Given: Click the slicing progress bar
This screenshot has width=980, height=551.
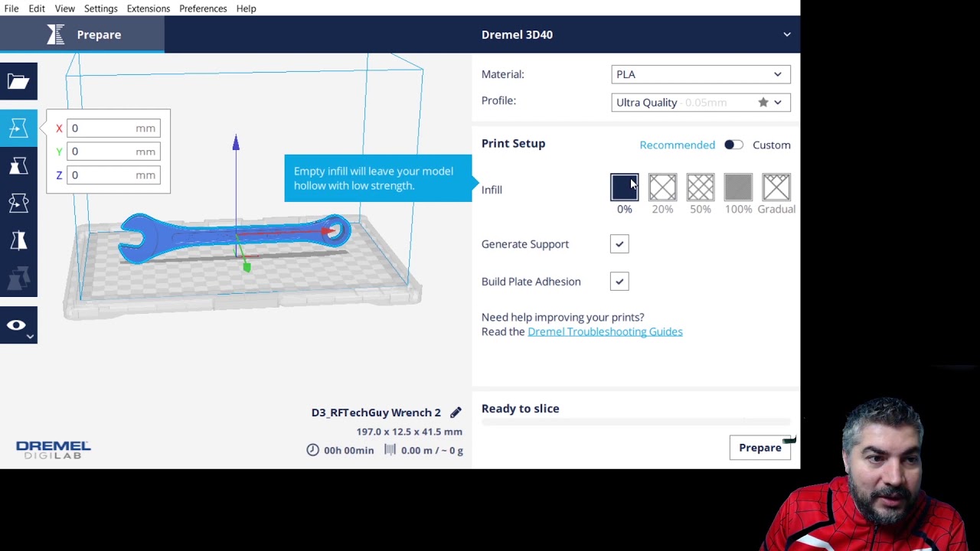Looking at the screenshot, I should (635, 422).
